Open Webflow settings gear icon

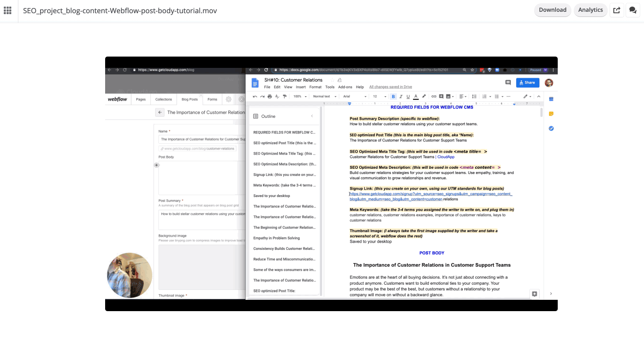229,99
